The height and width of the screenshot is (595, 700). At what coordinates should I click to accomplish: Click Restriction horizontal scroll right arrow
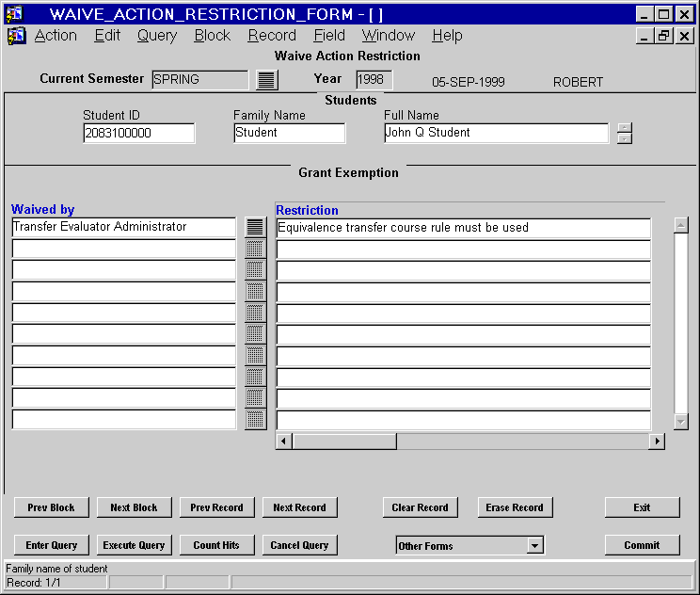click(x=657, y=442)
